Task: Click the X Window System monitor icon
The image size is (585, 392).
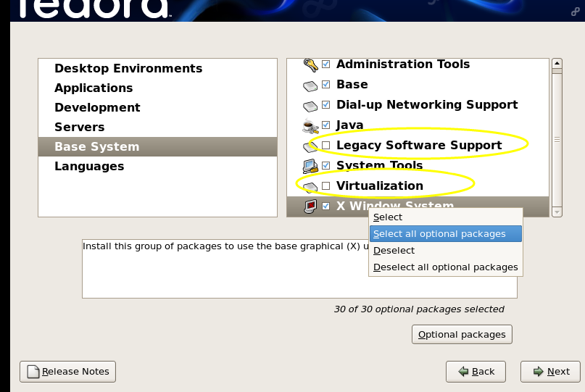Action: click(310, 207)
